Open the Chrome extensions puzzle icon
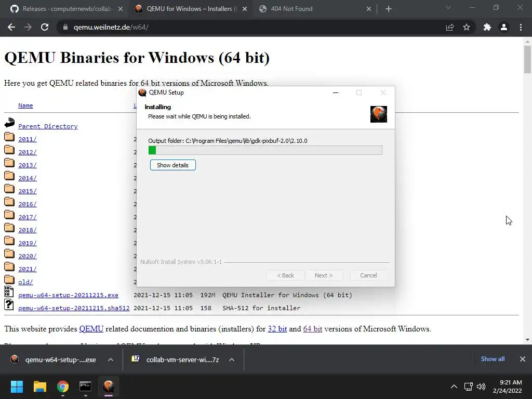 [x=487, y=27]
